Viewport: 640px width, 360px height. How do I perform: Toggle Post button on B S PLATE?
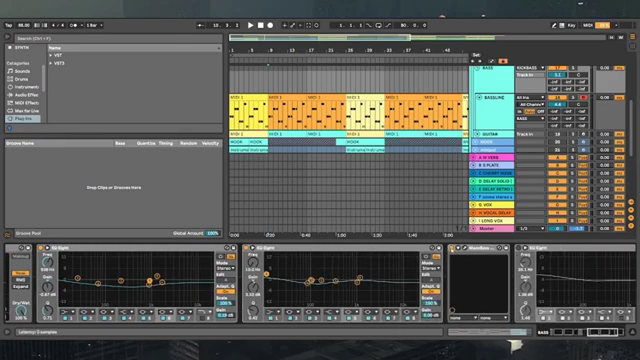(x=582, y=165)
